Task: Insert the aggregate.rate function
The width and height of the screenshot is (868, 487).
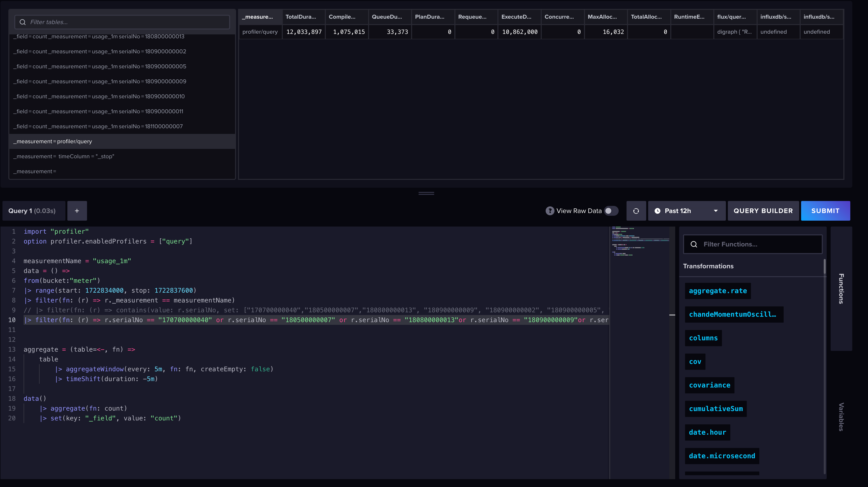Action: click(x=718, y=291)
